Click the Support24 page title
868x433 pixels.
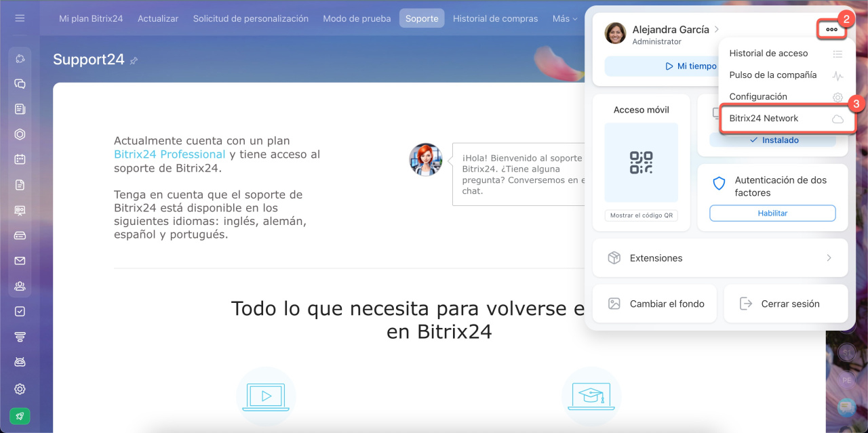click(x=89, y=60)
